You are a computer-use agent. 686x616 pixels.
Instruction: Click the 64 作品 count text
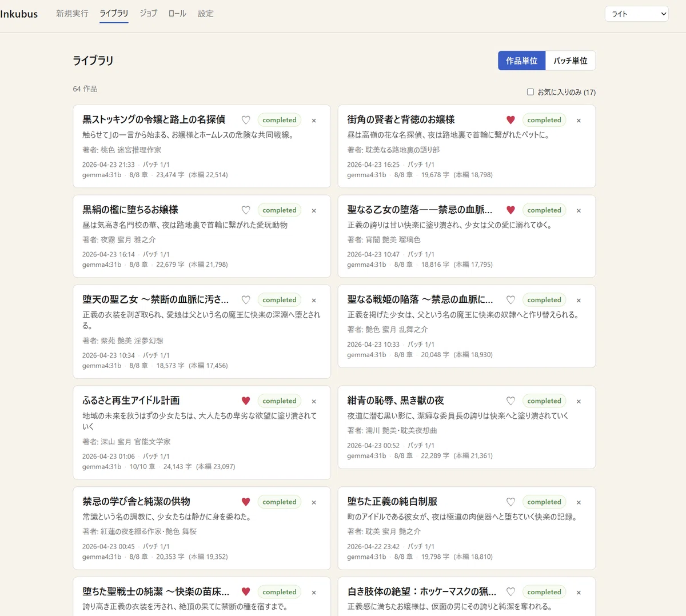click(85, 89)
